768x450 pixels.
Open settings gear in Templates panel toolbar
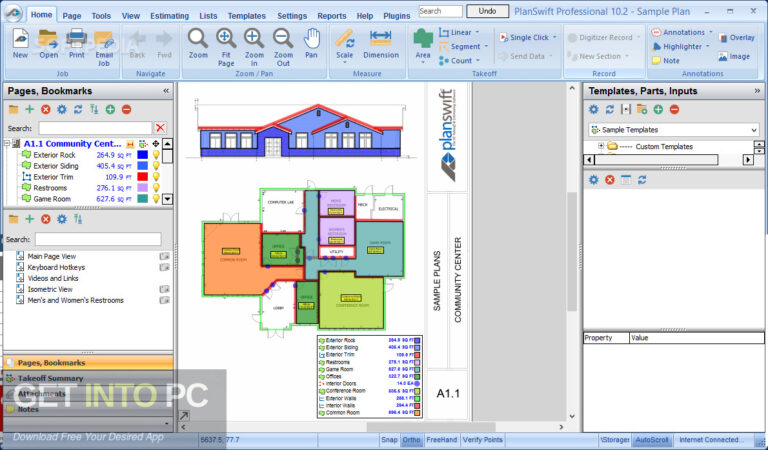[593, 109]
